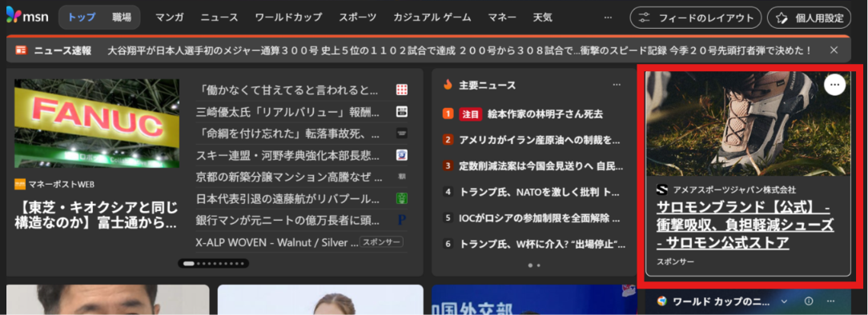Click the ニュース速報 newspaper icon
868x315 pixels.
21,50
